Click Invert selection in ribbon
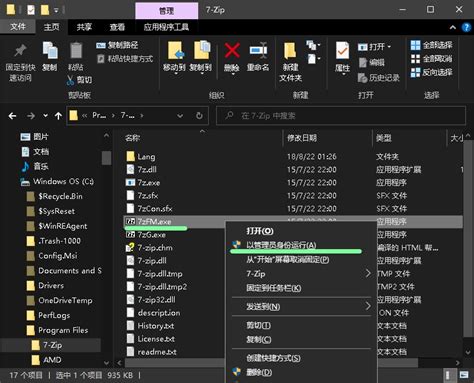This screenshot has width=474, height=383. click(x=431, y=72)
